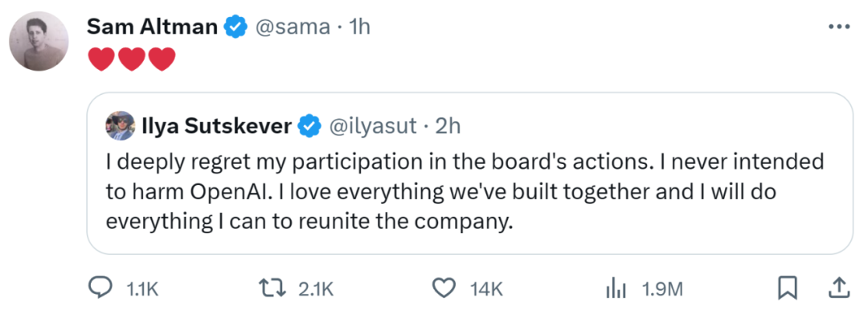Open the three-dot more options menu

point(838,26)
